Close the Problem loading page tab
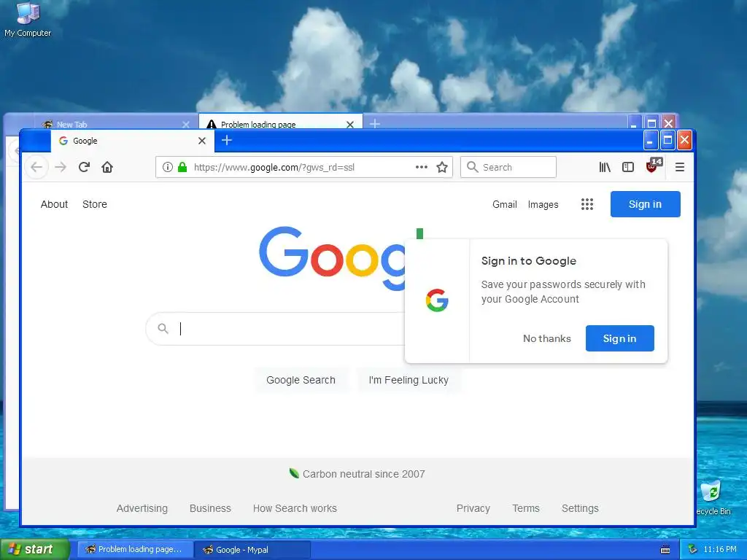Viewport: 747px width, 560px height. click(350, 124)
